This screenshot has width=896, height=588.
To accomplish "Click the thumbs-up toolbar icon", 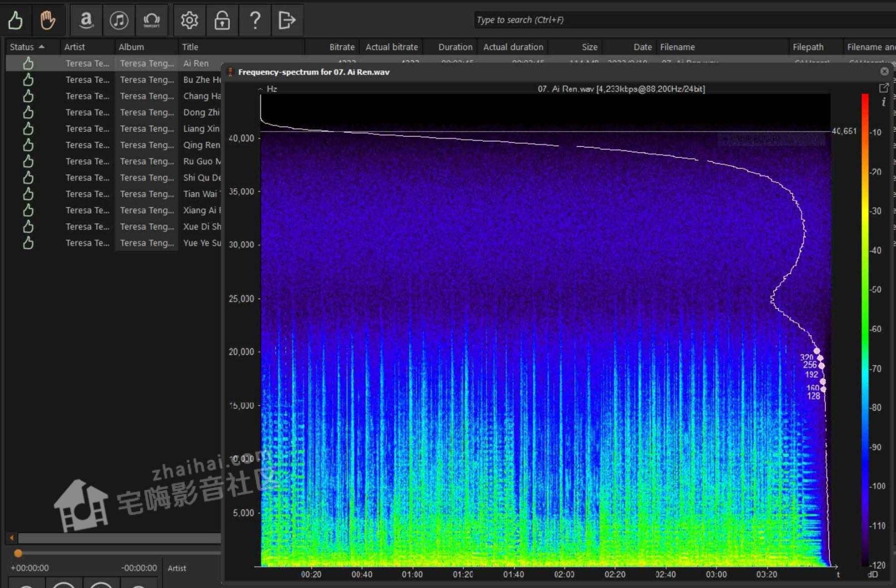I will [x=15, y=20].
